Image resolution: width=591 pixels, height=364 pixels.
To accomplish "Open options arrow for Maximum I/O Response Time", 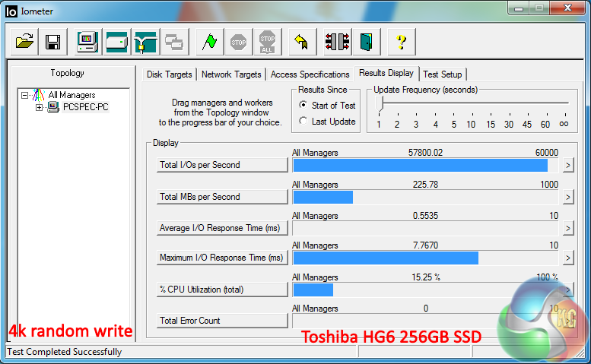I will [568, 258].
